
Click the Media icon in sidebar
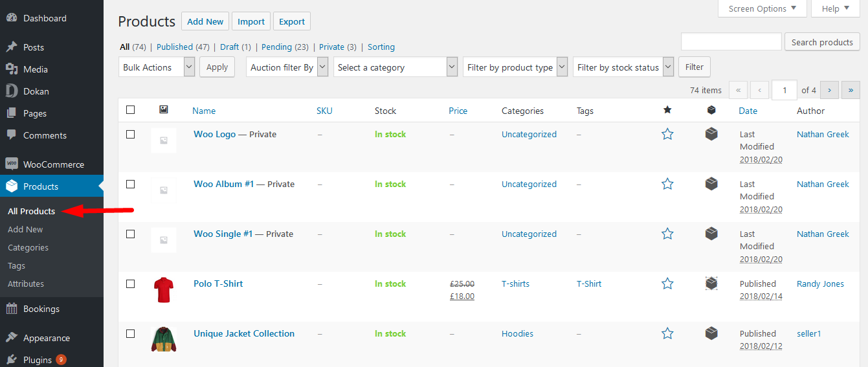click(x=12, y=69)
